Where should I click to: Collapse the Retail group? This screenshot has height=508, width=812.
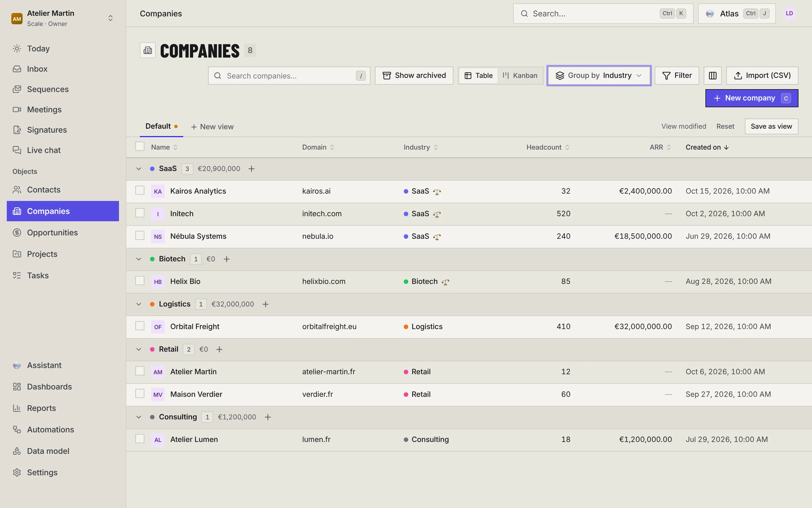(139, 349)
